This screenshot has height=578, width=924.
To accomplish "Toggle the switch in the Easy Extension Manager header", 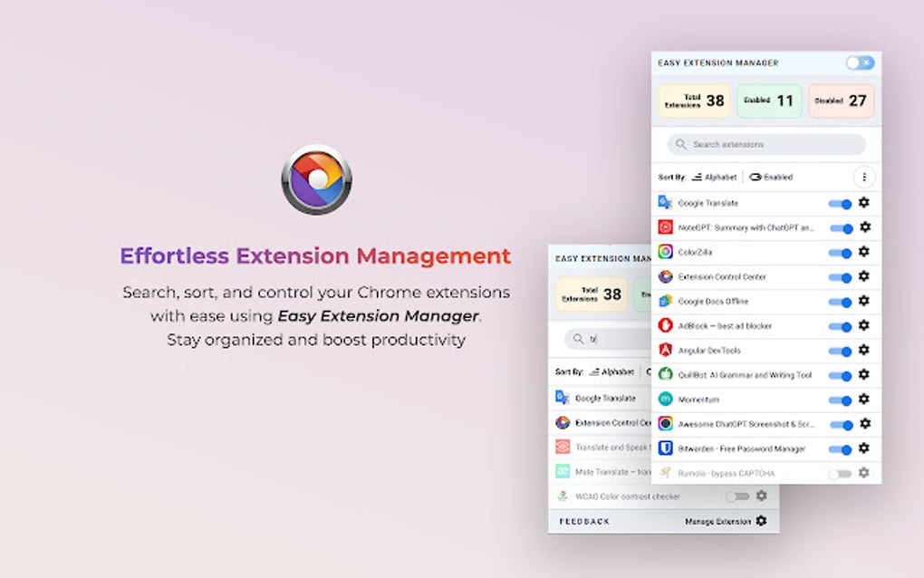I will pos(856,62).
